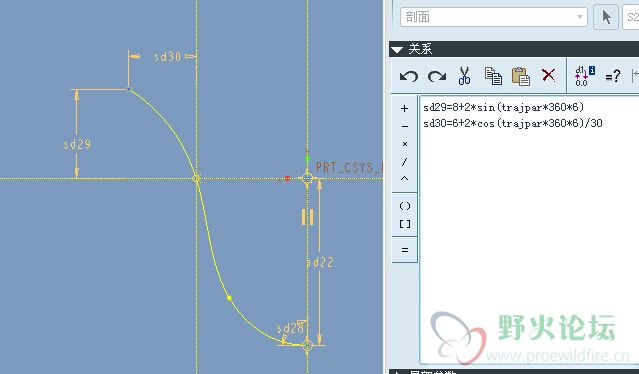Insert caret exponent operator
639x374 pixels.
coord(404,178)
